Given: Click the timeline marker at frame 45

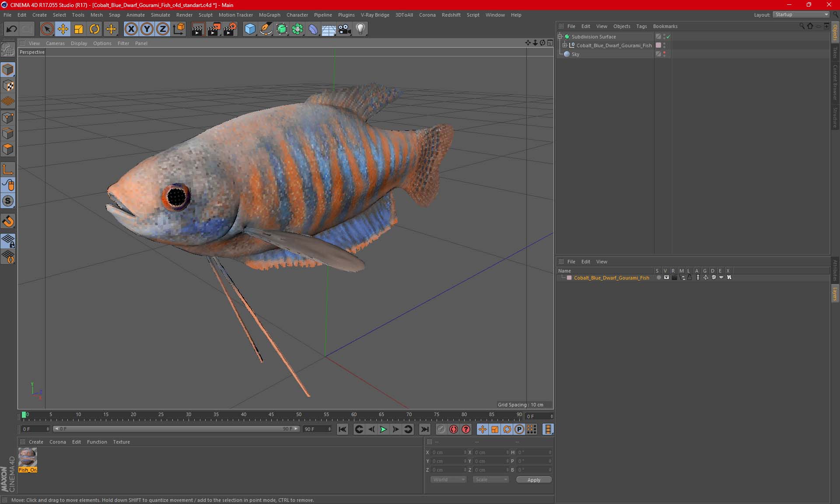Looking at the screenshot, I should click(271, 416).
